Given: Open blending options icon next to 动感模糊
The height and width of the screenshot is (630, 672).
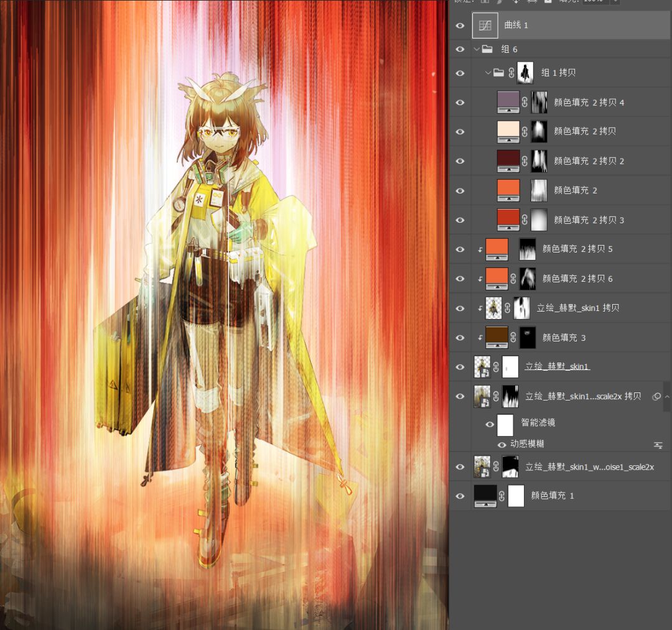Looking at the screenshot, I should 658,445.
